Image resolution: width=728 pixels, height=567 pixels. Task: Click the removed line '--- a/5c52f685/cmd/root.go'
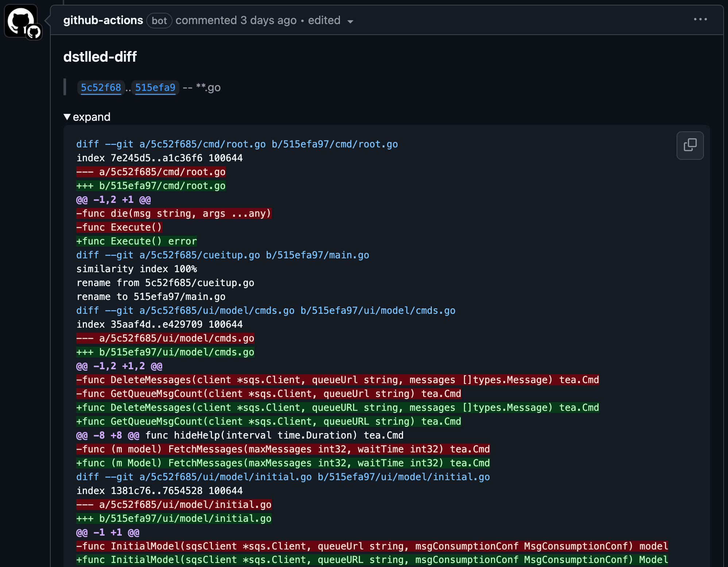click(x=151, y=172)
